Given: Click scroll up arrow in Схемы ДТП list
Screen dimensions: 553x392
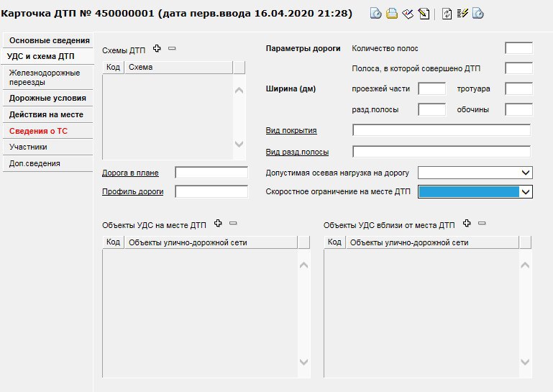Looking at the screenshot, I should [x=239, y=91].
